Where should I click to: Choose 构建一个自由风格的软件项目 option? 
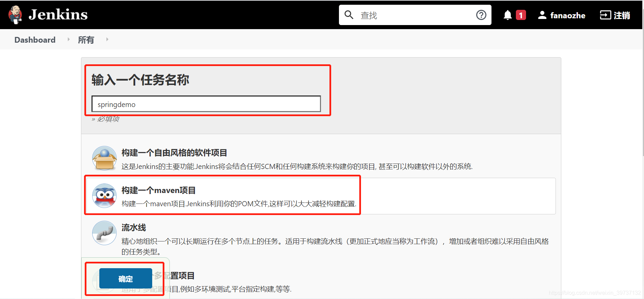pyautogui.click(x=174, y=153)
